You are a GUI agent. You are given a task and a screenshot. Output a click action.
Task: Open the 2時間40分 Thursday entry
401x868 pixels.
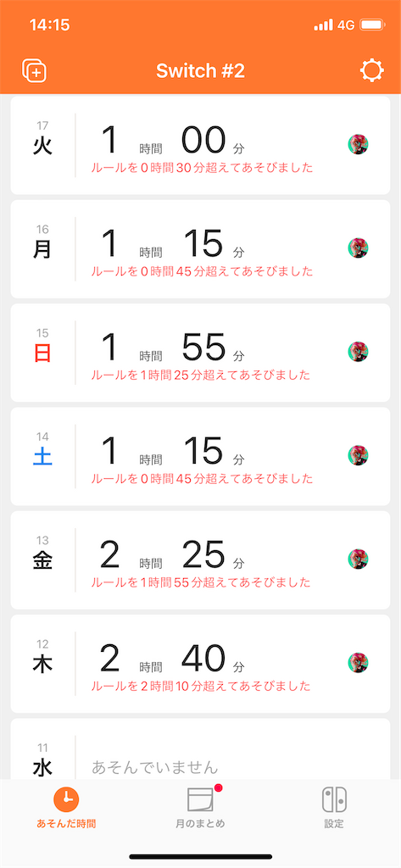(200, 664)
